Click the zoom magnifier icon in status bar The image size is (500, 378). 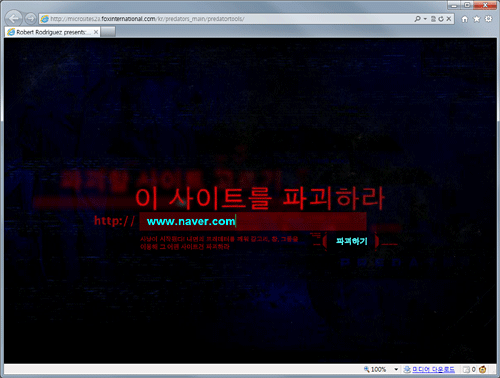click(366, 369)
